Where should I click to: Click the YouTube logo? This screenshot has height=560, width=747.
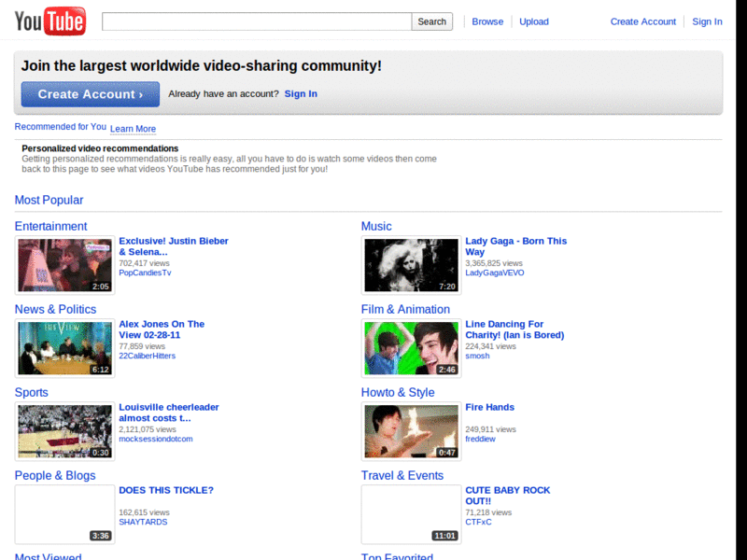(x=49, y=20)
